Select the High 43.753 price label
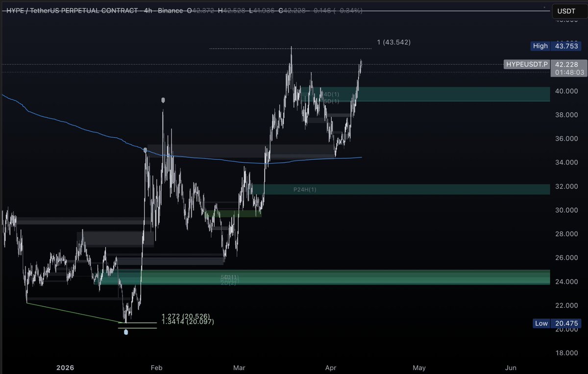The image size is (588, 374). (x=557, y=46)
